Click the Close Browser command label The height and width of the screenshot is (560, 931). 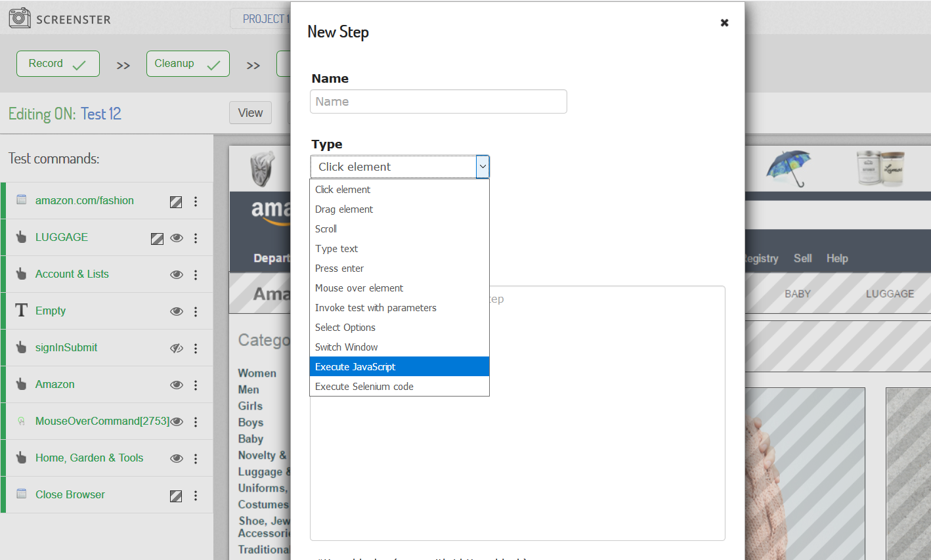(x=70, y=494)
